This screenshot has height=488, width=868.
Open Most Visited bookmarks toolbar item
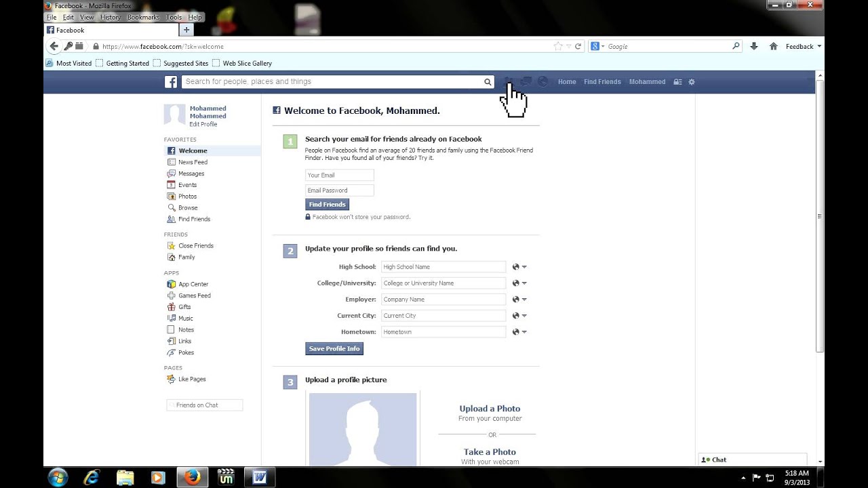68,63
